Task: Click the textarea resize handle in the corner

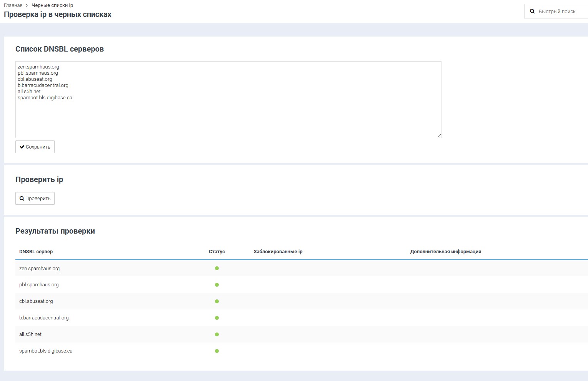Action: (439, 136)
